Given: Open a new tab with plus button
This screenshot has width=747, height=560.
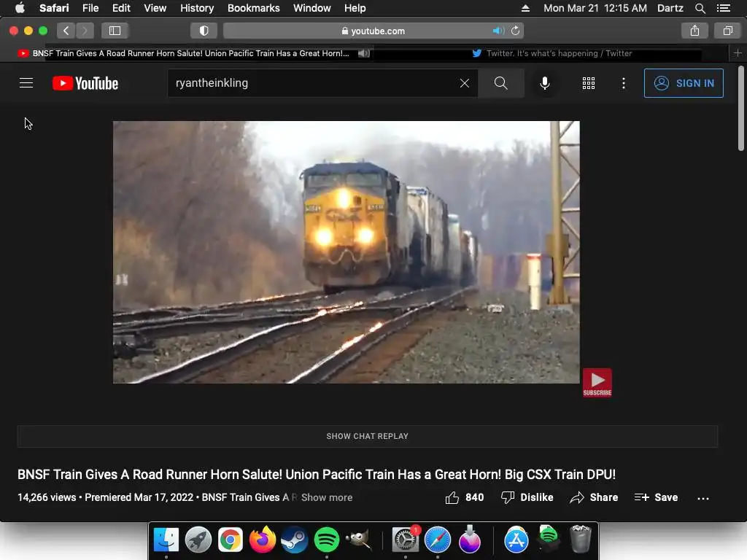Looking at the screenshot, I should coord(738,53).
